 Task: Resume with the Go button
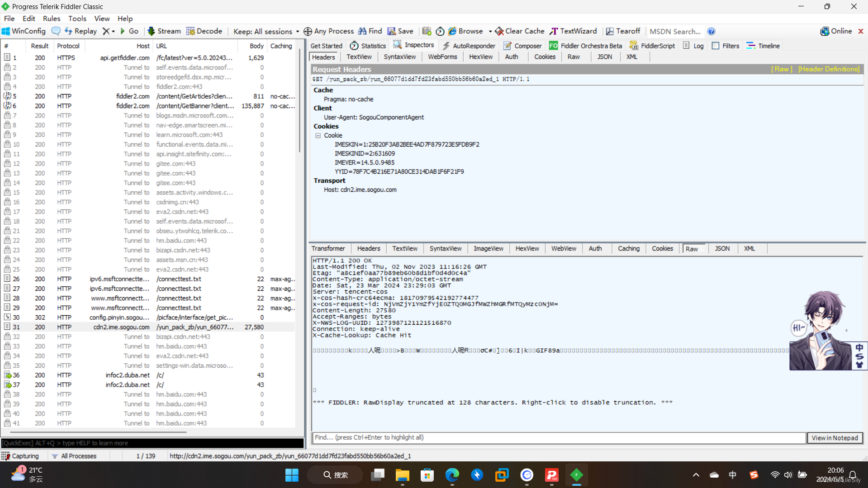pos(129,31)
